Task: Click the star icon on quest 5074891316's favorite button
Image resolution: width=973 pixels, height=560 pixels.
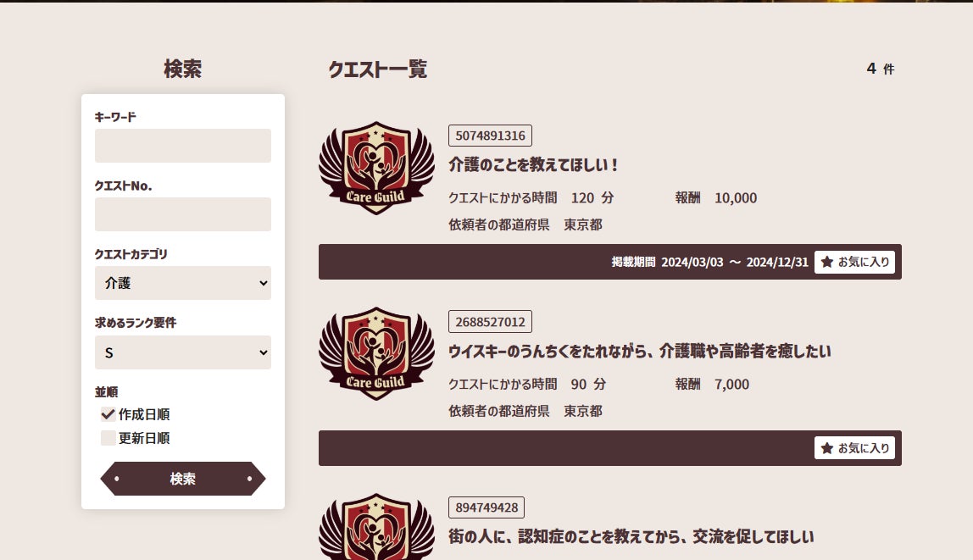Action: pyautogui.click(x=826, y=263)
